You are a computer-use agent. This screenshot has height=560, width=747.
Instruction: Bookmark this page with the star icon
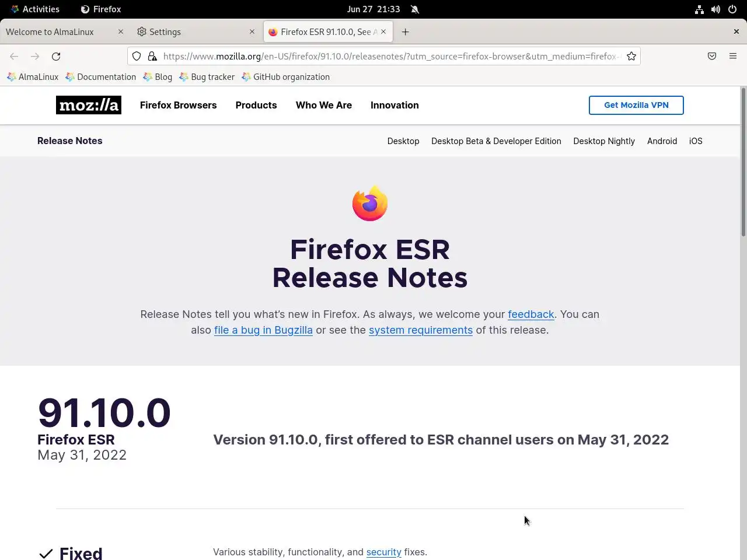click(631, 56)
